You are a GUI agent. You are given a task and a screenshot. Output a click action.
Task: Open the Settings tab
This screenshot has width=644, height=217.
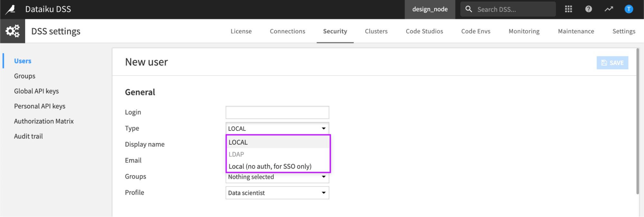tap(624, 31)
